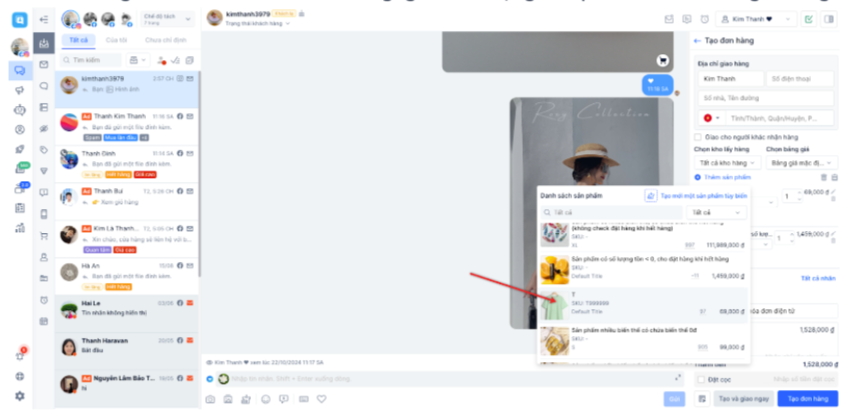Open the country flag dropdown
849x414 pixels.
click(x=712, y=118)
